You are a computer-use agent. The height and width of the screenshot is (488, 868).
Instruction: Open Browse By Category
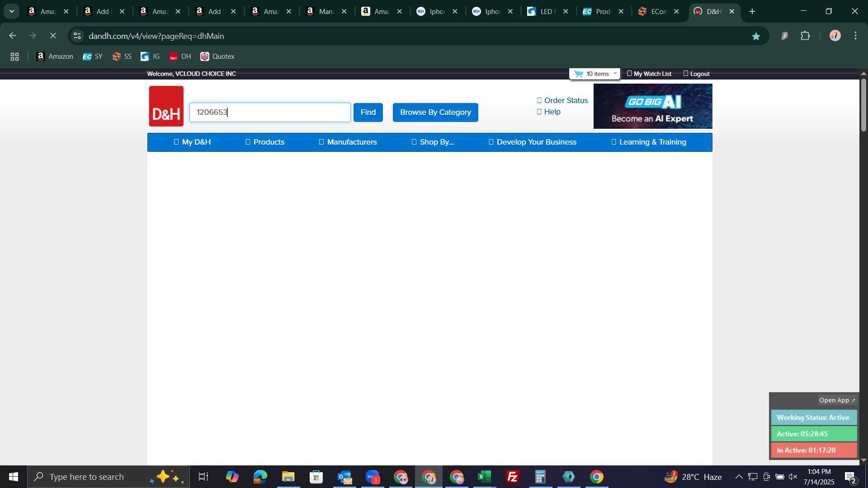tap(435, 113)
